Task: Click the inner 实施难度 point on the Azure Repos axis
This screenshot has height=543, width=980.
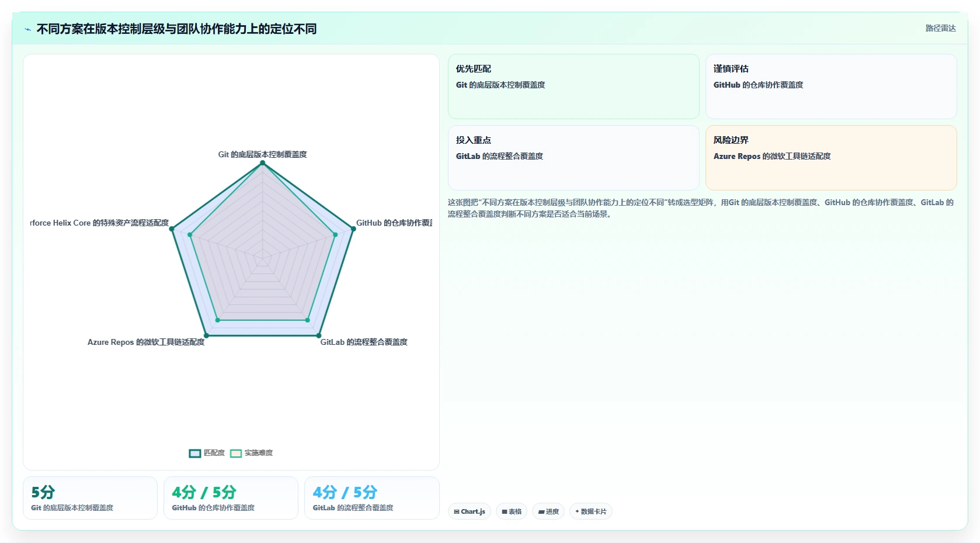Action: 218,320
